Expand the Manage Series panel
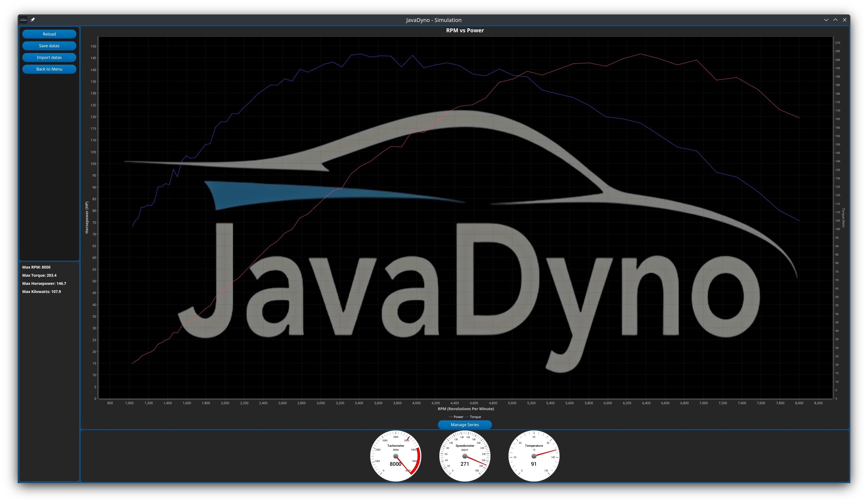The width and height of the screenshot is (868, 504). pos(465,425)
